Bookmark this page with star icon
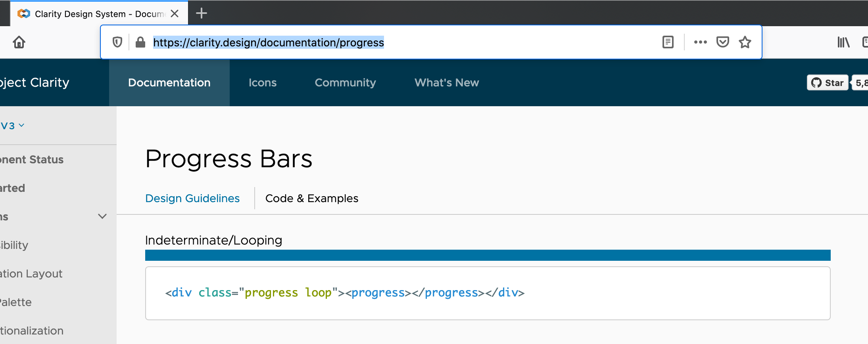 (745, 42)
